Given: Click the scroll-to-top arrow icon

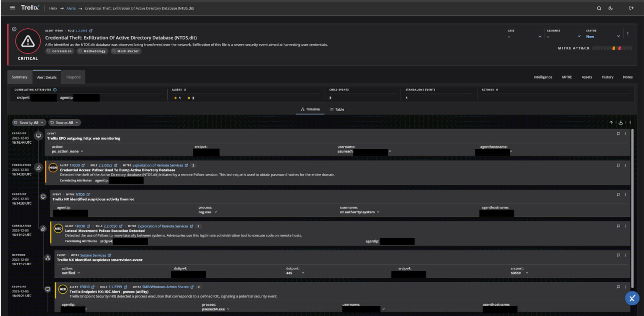Looking at the screenshot, I should 611,123.
